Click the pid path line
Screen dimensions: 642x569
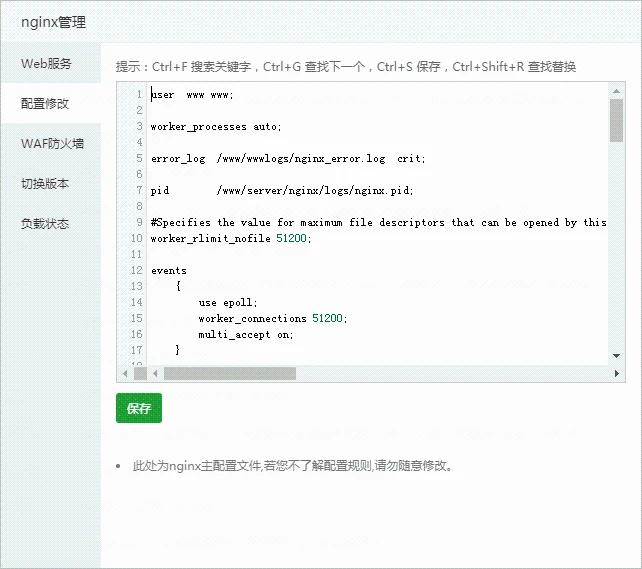tap(282, 191)
